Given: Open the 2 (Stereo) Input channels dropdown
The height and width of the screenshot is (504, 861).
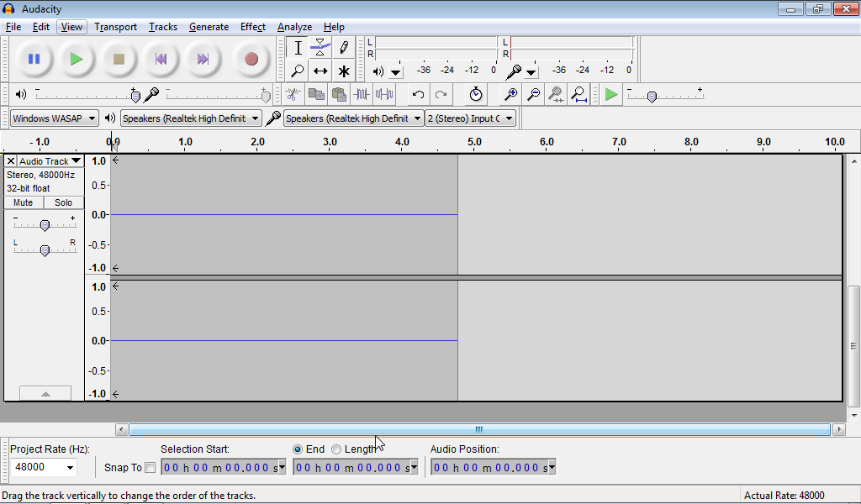Looking at the screenshot, I should pos(471,118).
